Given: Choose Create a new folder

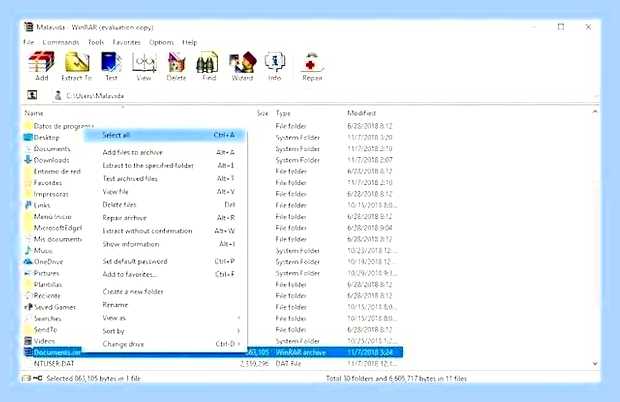Looking at the screenshot, I should click(x=165, y=292).
